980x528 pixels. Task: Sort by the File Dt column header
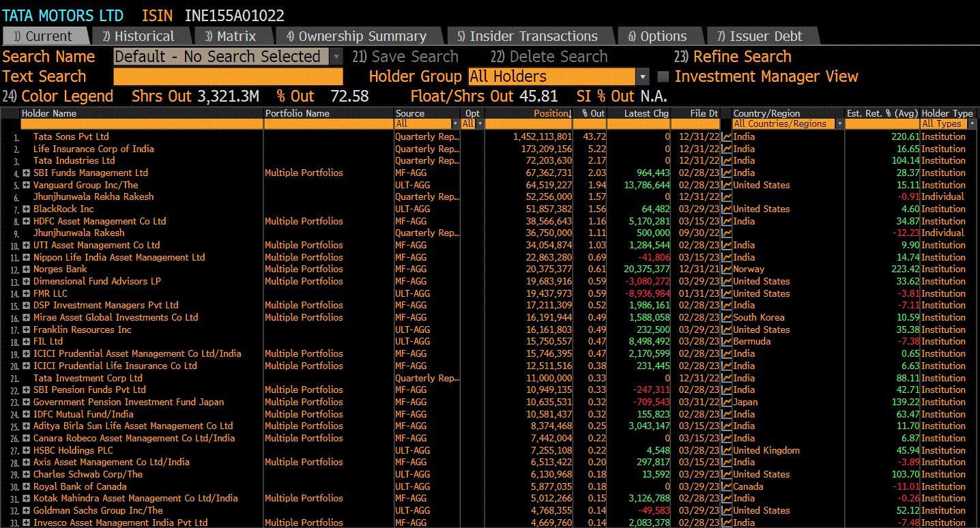click(704, 113)
